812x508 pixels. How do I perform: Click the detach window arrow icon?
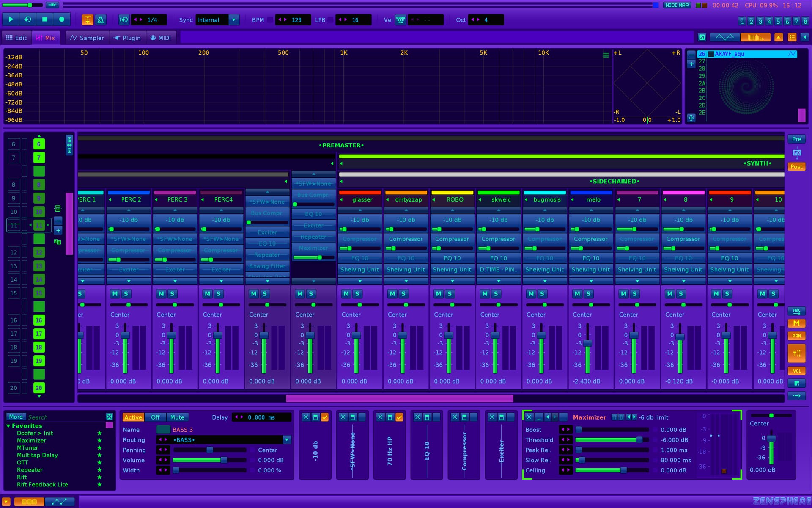point(702,37)
